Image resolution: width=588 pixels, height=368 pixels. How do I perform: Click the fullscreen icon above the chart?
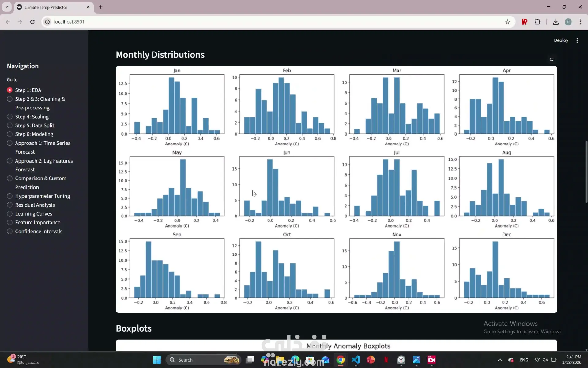click(x=552, y=59)
